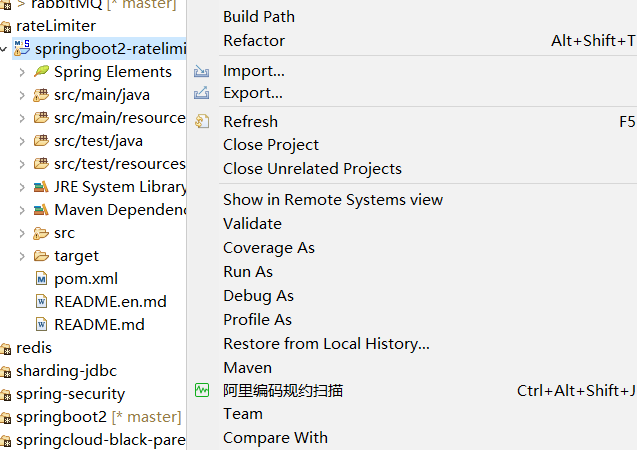
Task: Click the sharding-jdbc project icon
Action: (6, 372)
